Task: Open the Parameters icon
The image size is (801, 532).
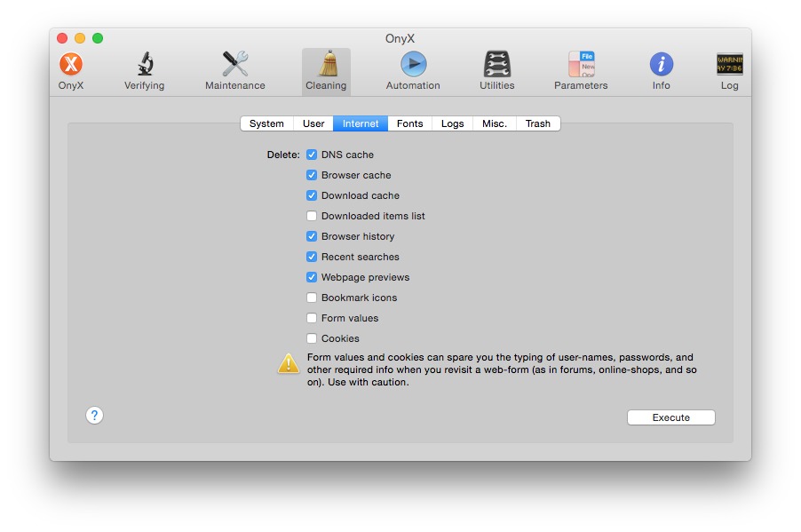Action: (x=582, y=65)
